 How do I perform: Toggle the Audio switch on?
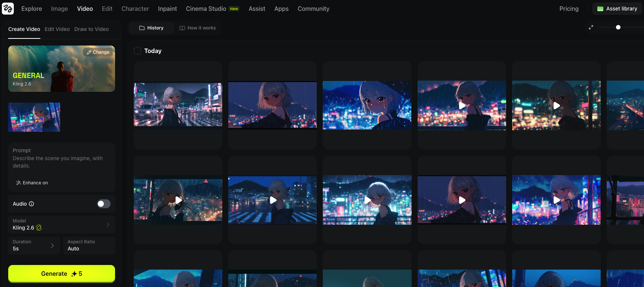click(x=104, y=204)
